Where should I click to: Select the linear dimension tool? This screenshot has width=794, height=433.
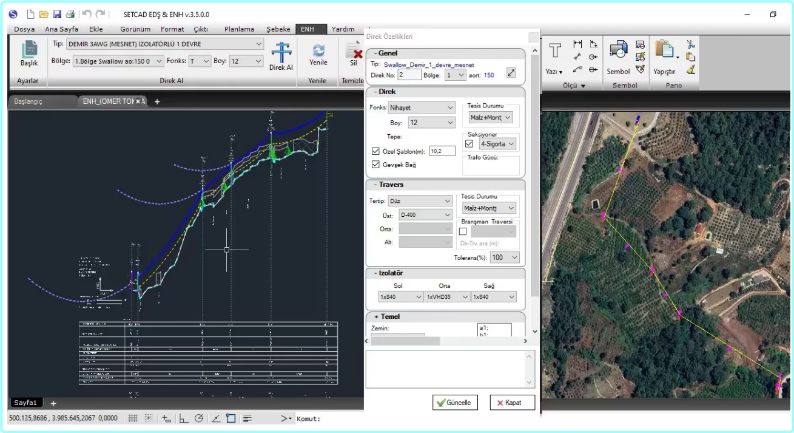click(x=578, y=44)
